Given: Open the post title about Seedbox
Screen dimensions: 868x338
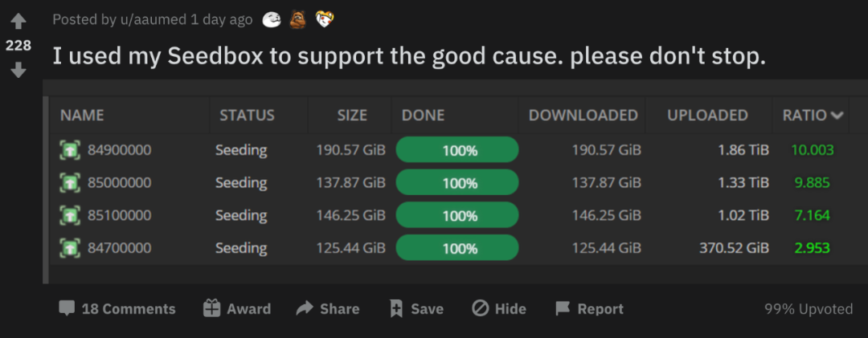Looking at the screenshot, I should tap(409, 56).
